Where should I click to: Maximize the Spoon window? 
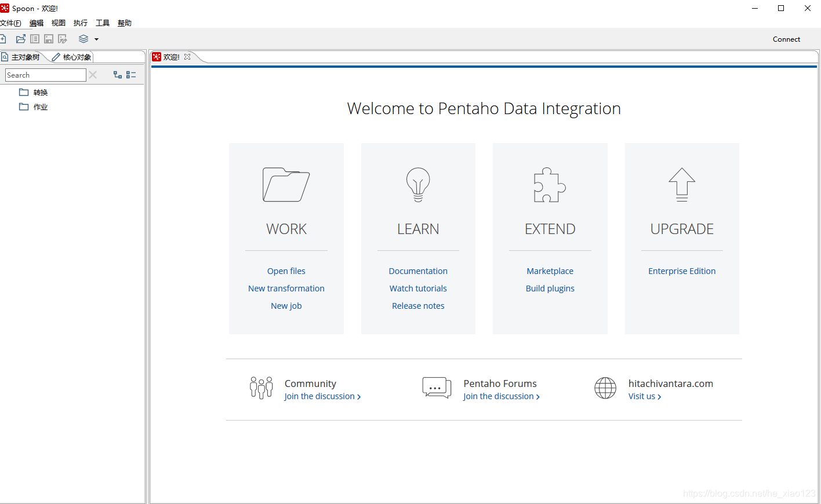[781, 8]
